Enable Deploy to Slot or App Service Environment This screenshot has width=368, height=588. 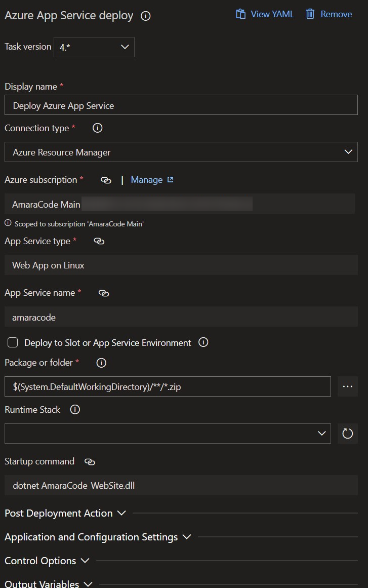coord(13,342)
